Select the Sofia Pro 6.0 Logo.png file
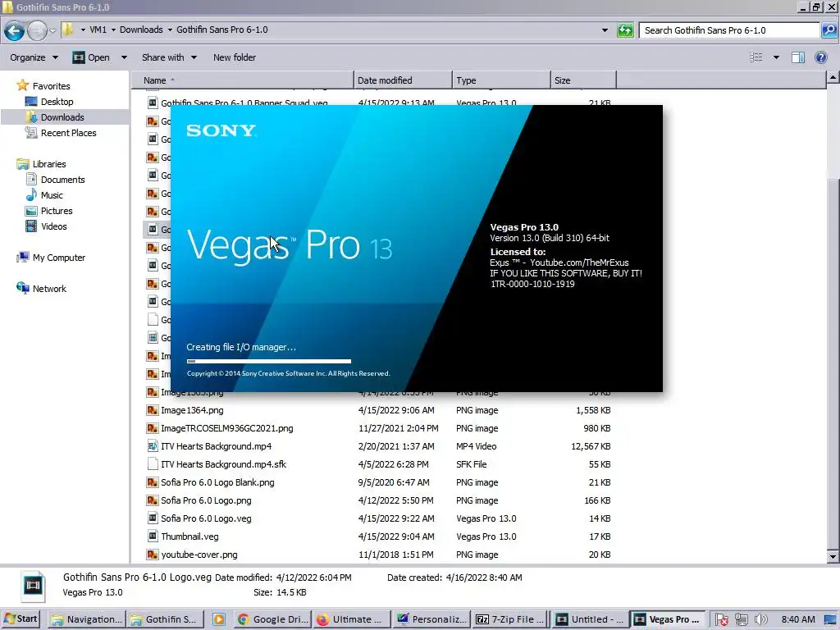This screenshot has width=840, height=630. 206,500
